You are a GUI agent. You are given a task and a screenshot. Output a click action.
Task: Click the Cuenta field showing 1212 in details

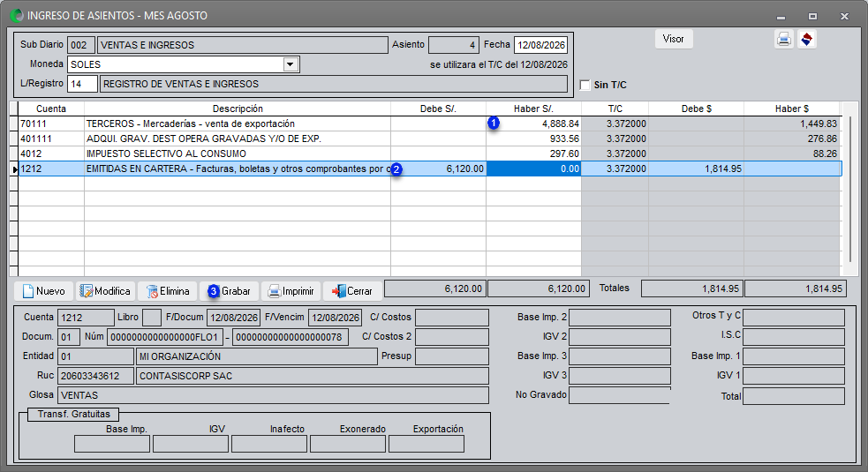pyautogui.click(x=86, y=318)
